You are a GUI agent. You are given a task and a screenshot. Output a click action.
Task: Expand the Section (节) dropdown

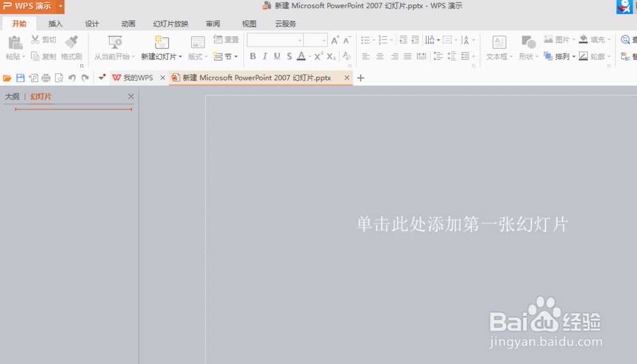coord(236,57)
